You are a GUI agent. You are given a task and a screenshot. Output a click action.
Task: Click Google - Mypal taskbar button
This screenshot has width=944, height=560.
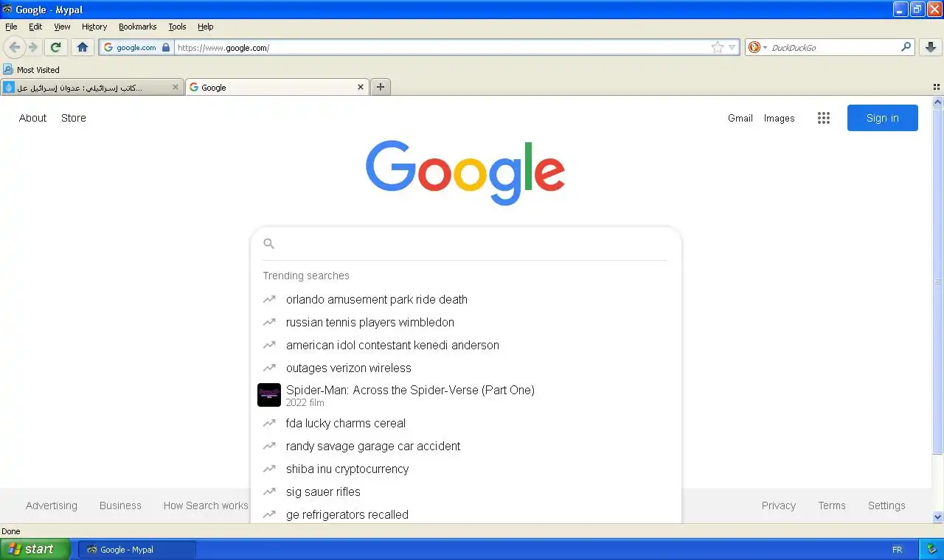coord(137,549)
